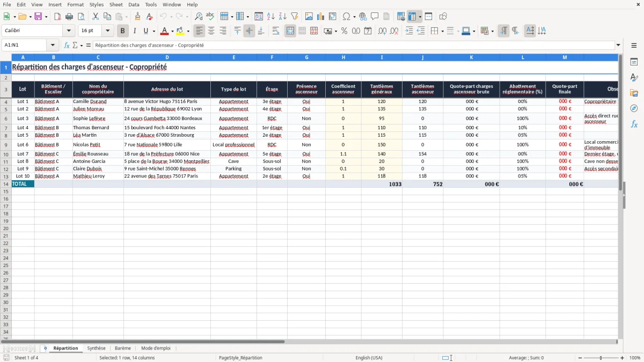Click the Save document icon
Screen dimensions: 644x362
coord(38,17)
